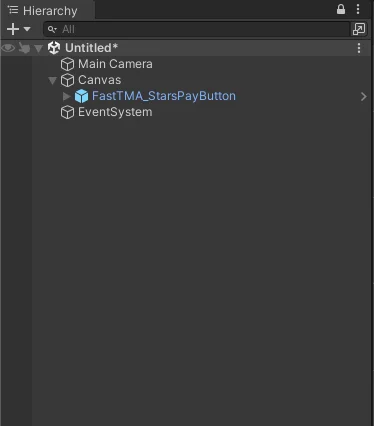Open prefab via the right chevron arrow
Screen dimensions: 374x426
coord(364,97)
